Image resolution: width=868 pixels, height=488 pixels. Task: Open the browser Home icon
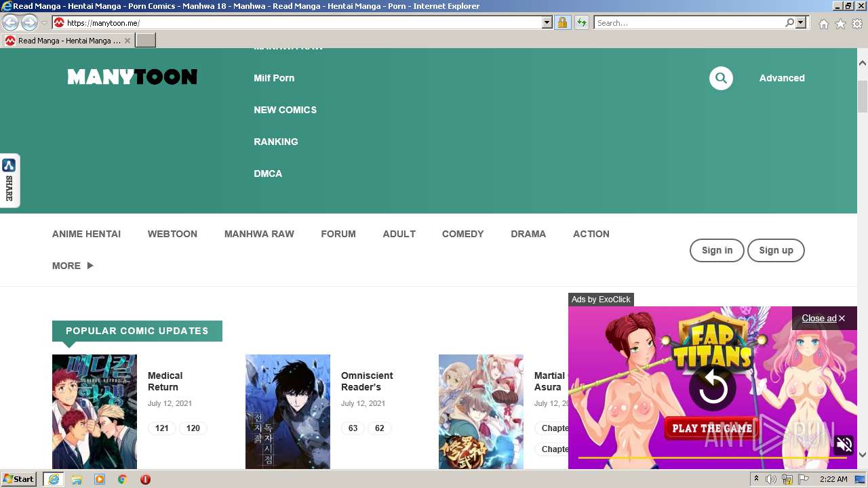point(823,24)
